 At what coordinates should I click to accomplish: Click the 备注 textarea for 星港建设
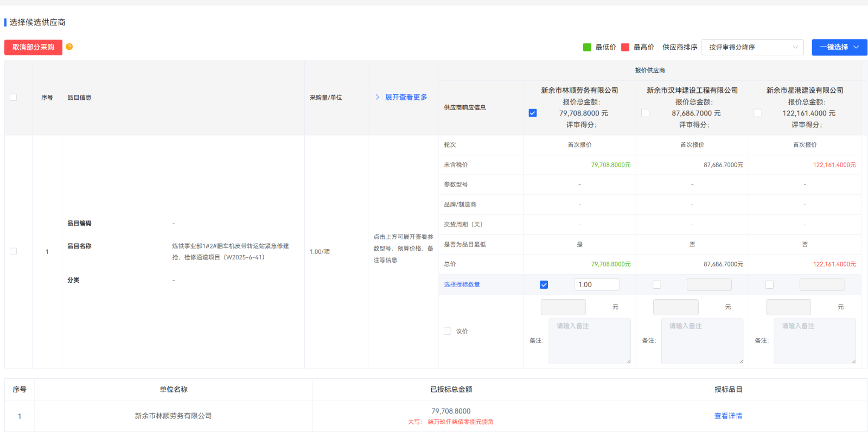pyautogui.click(x=815, y=341)
